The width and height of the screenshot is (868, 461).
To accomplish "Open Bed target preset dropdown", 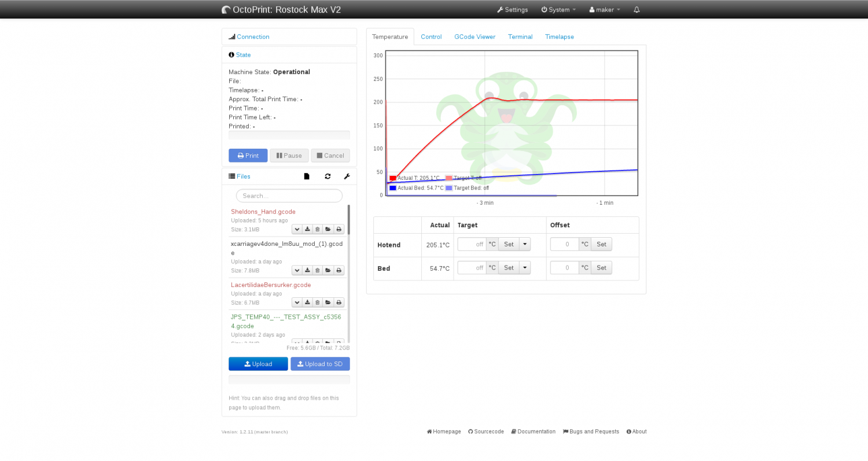I will pyautogui.click(x=525, y=268).
